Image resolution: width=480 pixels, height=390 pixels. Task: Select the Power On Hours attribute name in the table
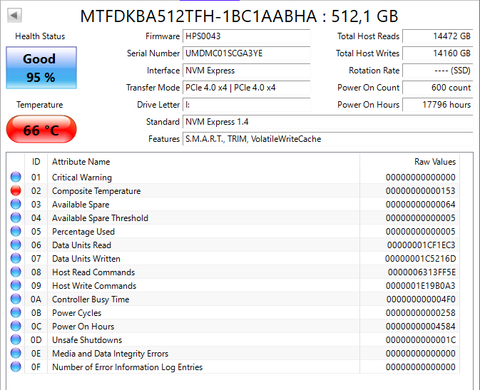click(83, 326)
